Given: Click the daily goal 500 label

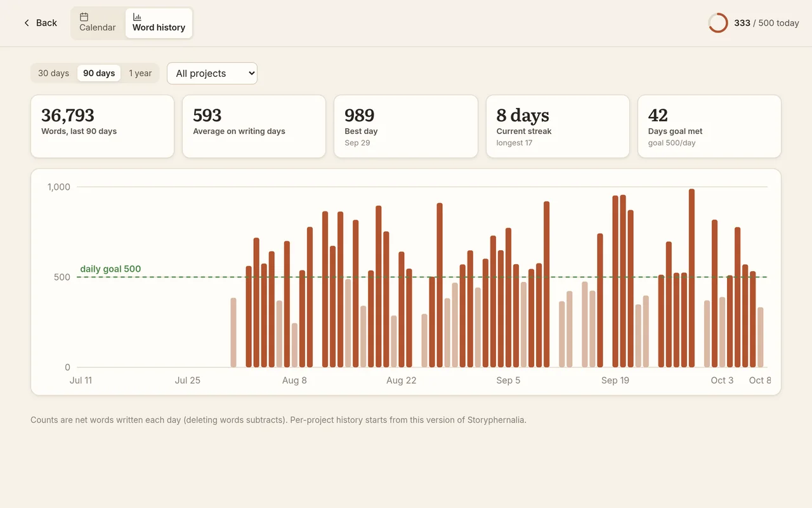Looking at the screenshot, I should coord(110,269).
